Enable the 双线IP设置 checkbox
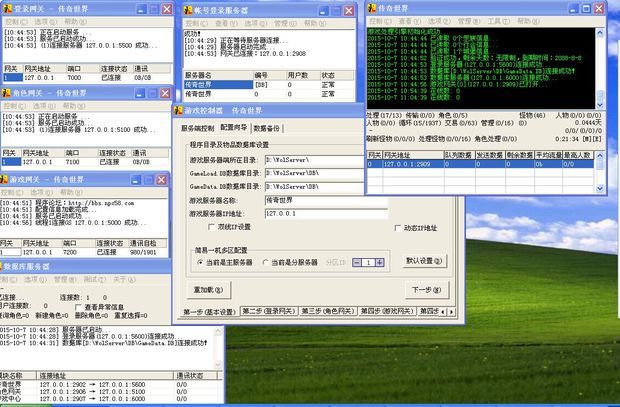The image size is (620, 407). 212,227
